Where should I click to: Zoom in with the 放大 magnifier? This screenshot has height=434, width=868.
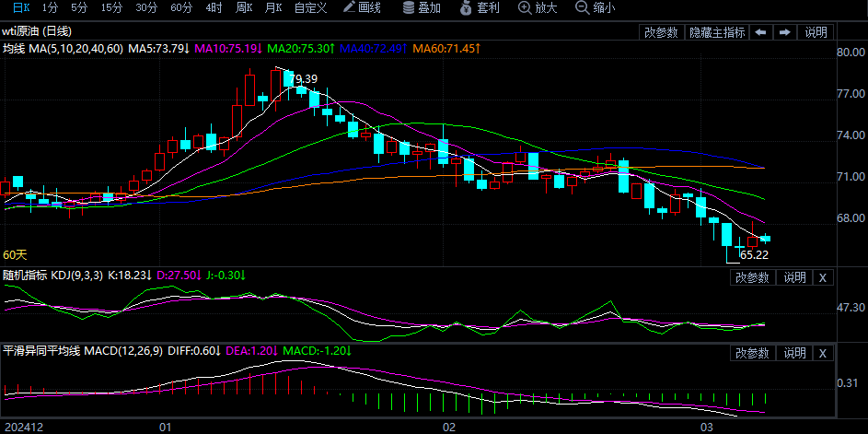(x=538, y=8)
